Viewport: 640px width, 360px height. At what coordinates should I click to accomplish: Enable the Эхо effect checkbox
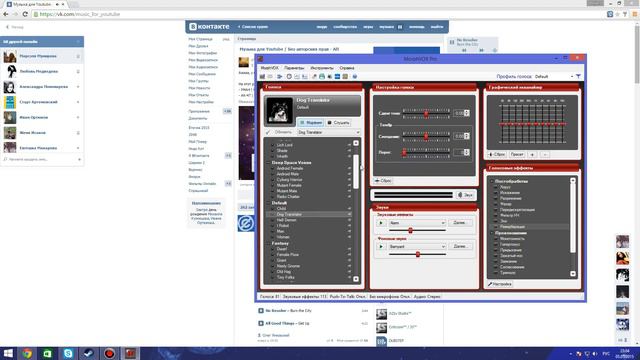pyautogui.click(x=496, y=221)
